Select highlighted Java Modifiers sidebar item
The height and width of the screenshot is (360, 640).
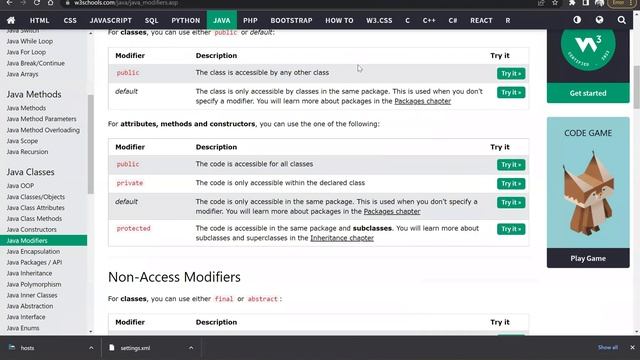(43, 241)
